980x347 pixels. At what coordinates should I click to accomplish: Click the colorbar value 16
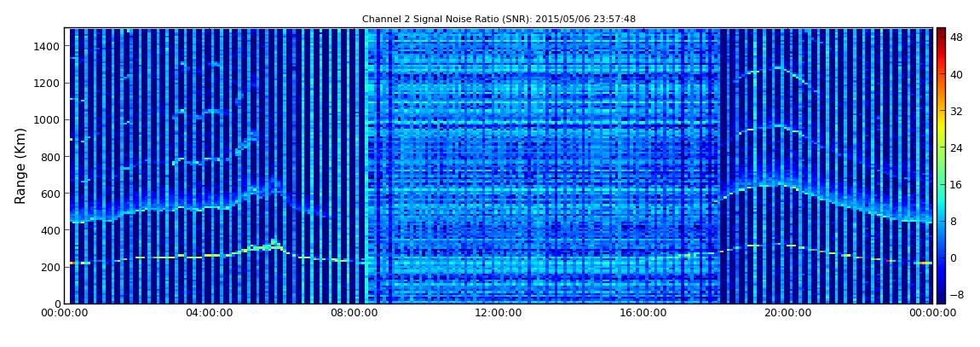coord(956,184)
